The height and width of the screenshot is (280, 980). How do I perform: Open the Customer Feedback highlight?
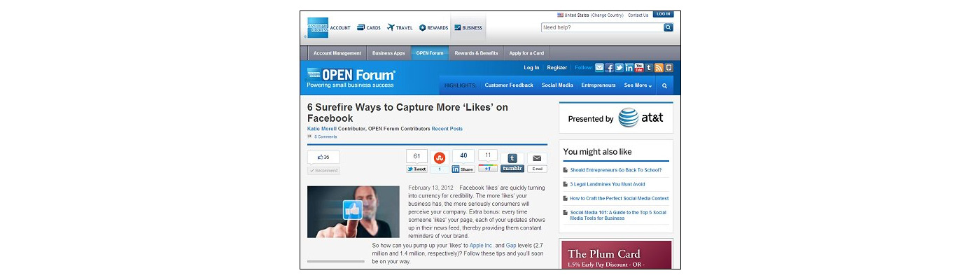coord(509,85)
